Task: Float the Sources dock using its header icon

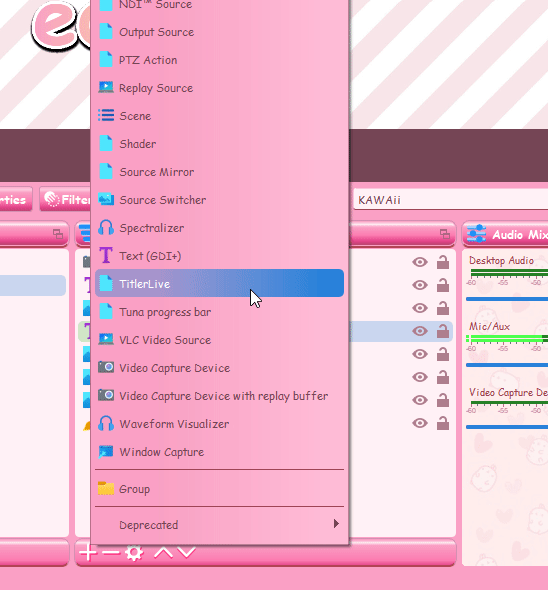Action: point(445,234)
